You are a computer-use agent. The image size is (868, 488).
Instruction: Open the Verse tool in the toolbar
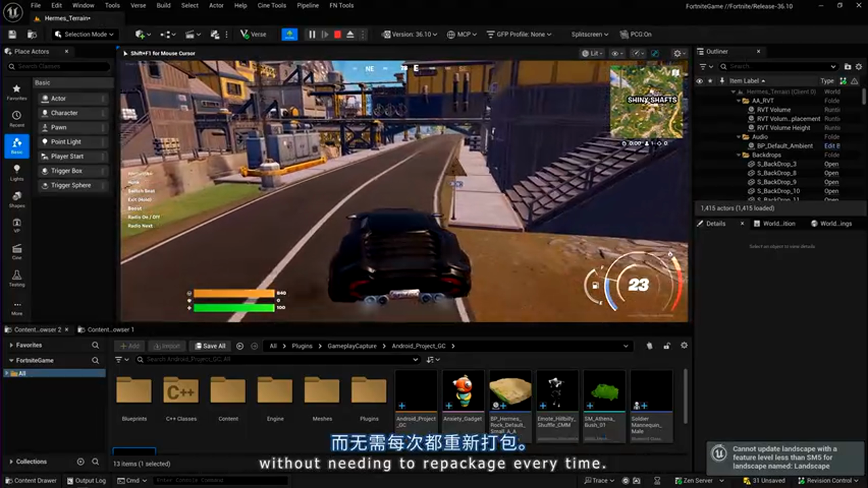tap(252, 34)
